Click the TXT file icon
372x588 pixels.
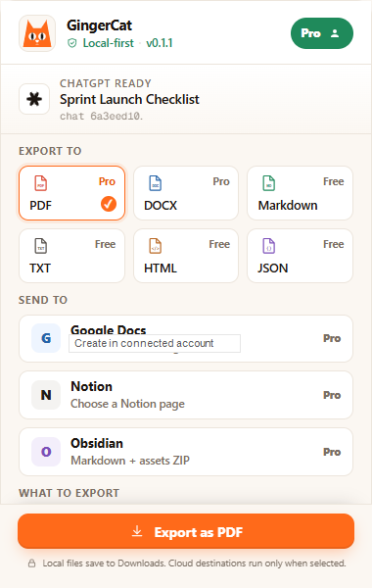tap(41, 246)
